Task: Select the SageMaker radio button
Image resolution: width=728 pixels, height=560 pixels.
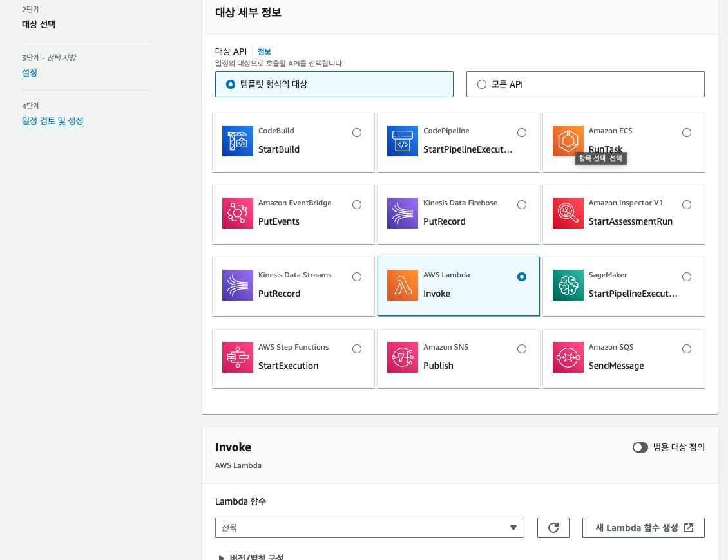Action: pyautogui.click(x=687, y=277)
